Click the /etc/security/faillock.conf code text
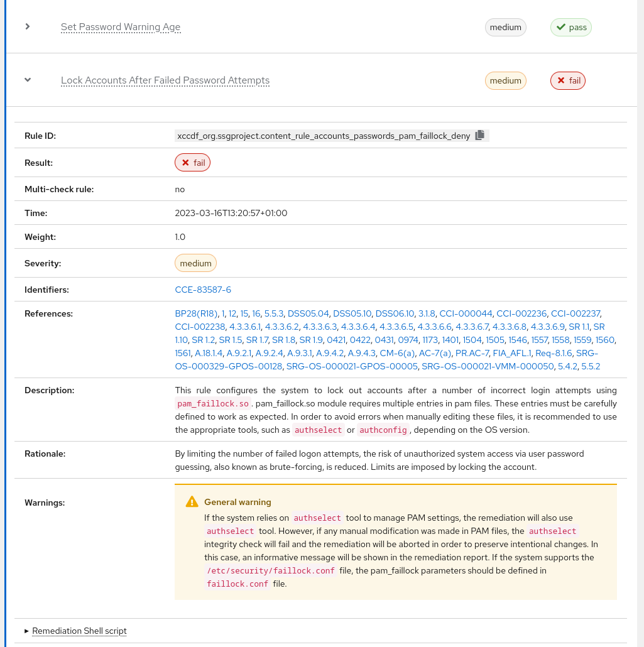Screen dimensions: 644x647 [270, 570]
